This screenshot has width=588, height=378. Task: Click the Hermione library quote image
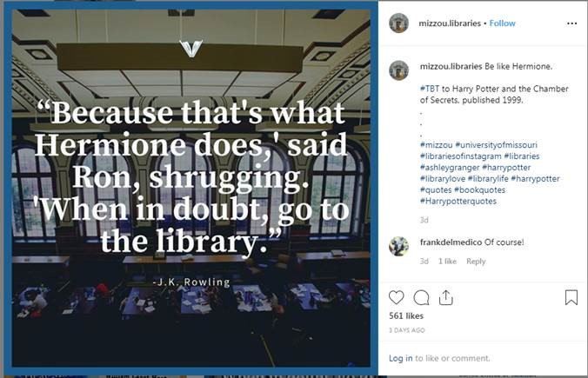[x=190, y=188]
